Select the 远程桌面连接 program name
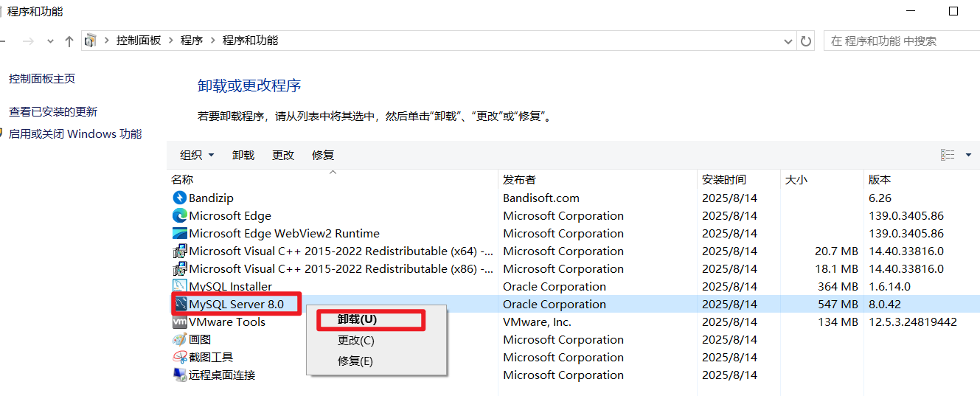This screenshot has width=980, height=396. [x=222, y=375]
